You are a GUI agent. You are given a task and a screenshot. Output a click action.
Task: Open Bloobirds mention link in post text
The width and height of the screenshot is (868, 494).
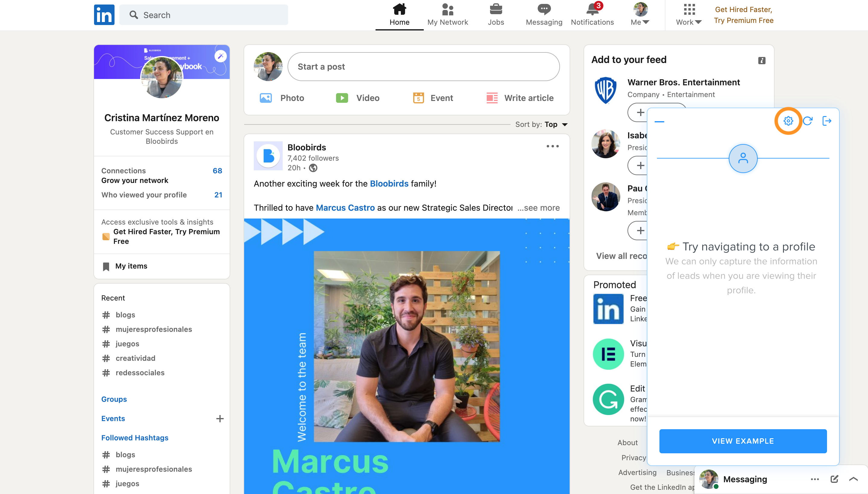coord(389,184)
